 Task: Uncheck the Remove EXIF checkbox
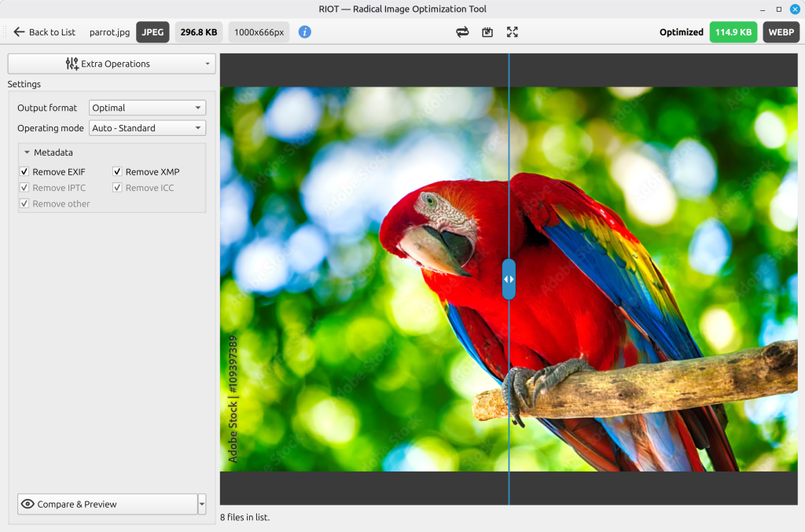(x=24, y=171)
